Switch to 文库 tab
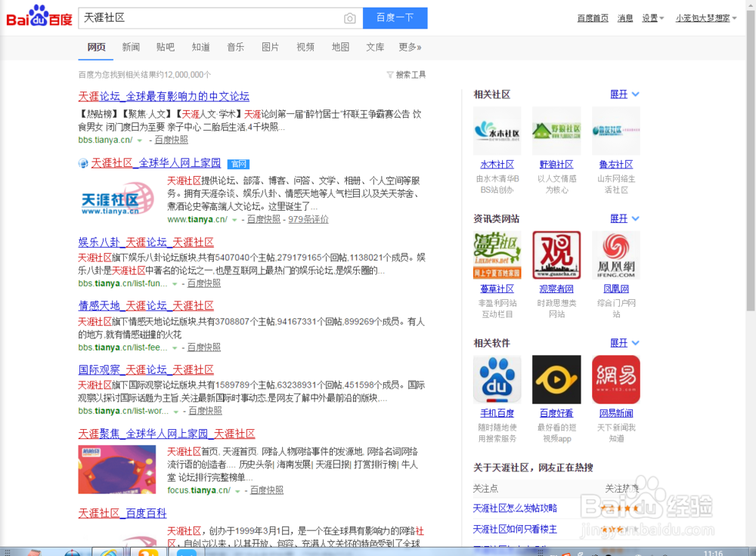Screen dimensions: 756x556 click(x=375, y=48)
